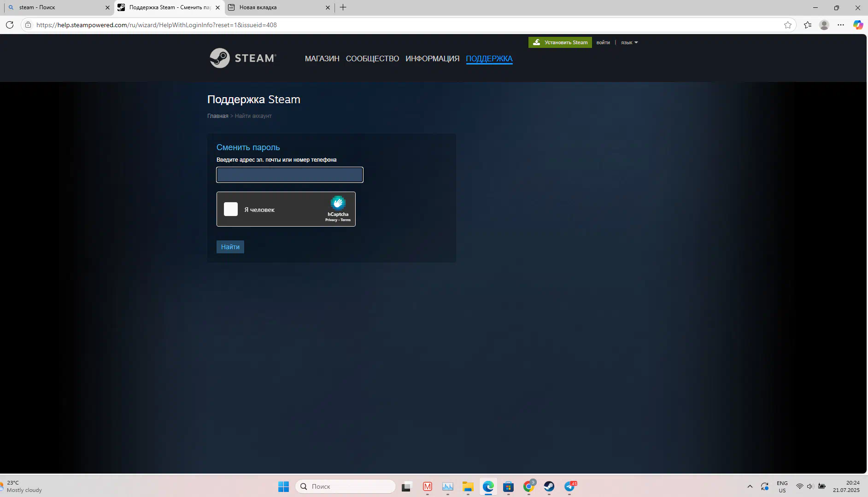868x497 pixels.
Task: Open Google Chrome from the taskbar
Action: (x=529, y=486)
